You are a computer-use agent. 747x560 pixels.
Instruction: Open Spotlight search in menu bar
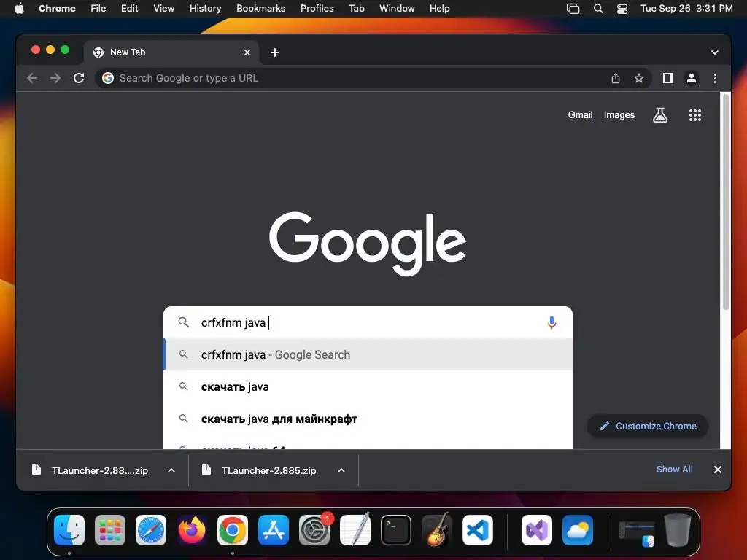[598, 9]
